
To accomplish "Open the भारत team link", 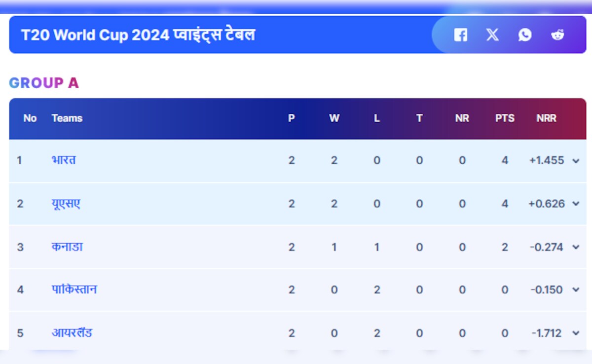I will (x=64, y=160).
